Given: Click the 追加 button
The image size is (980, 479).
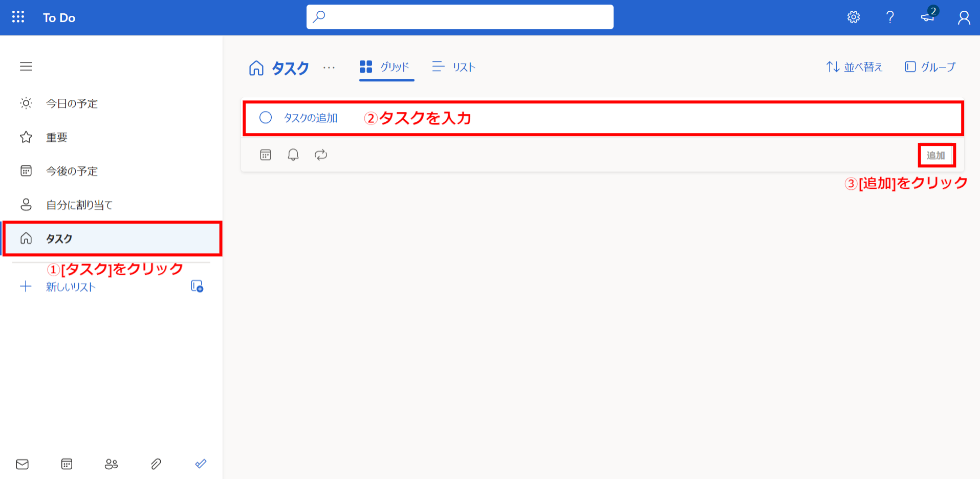Looking at the screenshot, I should 937,155.
